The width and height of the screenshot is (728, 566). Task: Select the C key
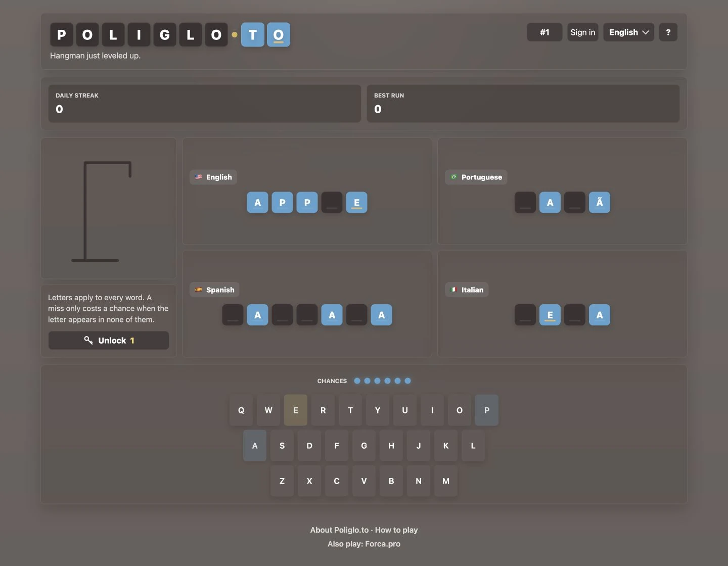(x=337, y=481)
